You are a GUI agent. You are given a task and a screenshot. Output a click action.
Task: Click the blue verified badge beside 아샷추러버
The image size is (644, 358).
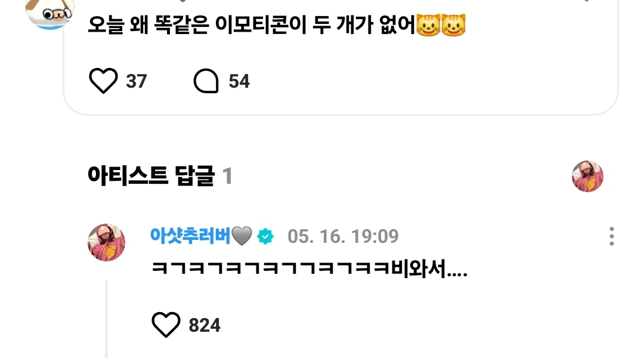(x=265, y=236)
